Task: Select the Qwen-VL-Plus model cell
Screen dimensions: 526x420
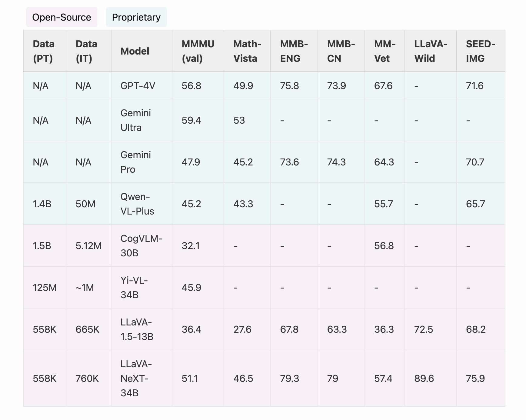Action: [137, 204]
